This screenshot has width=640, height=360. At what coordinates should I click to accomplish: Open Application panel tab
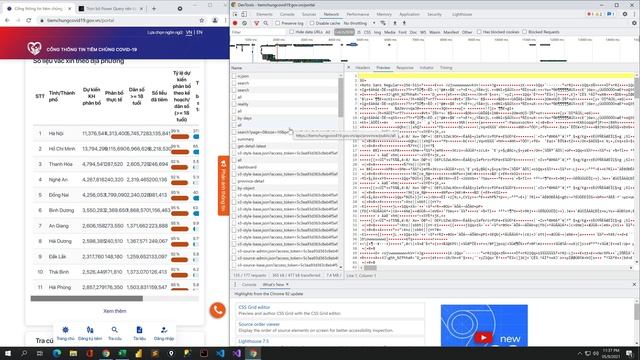pos(409,14)
